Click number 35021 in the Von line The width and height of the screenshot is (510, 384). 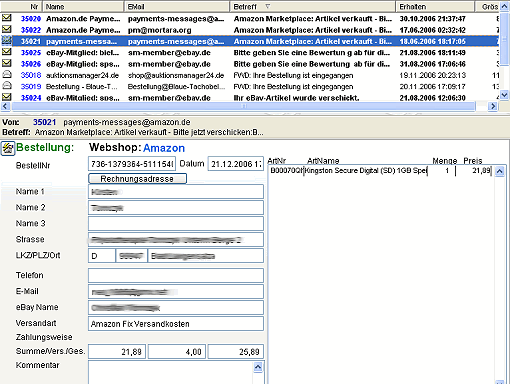tap(44, 122)
